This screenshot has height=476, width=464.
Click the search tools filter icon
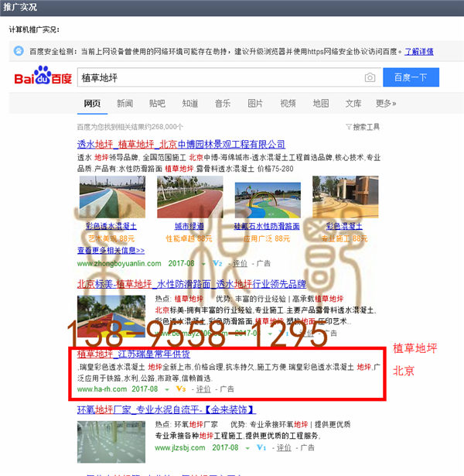349,127
